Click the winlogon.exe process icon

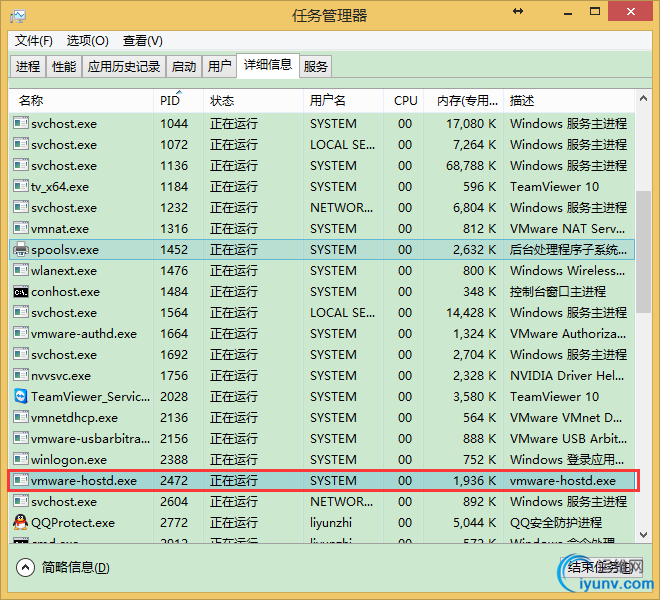(x=21, y=459)
